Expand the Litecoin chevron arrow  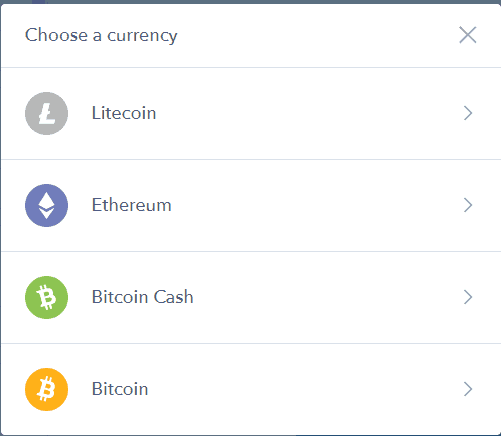(468, 113)
